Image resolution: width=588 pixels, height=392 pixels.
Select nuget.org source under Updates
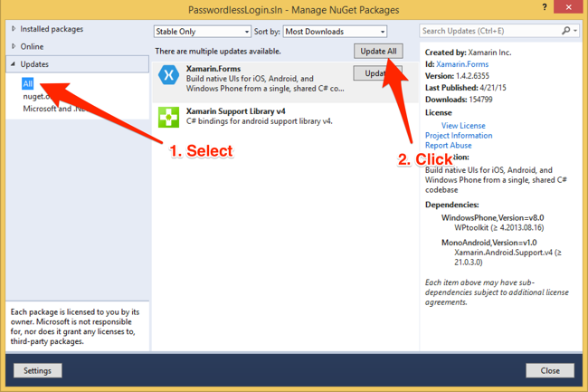point(38,96)
